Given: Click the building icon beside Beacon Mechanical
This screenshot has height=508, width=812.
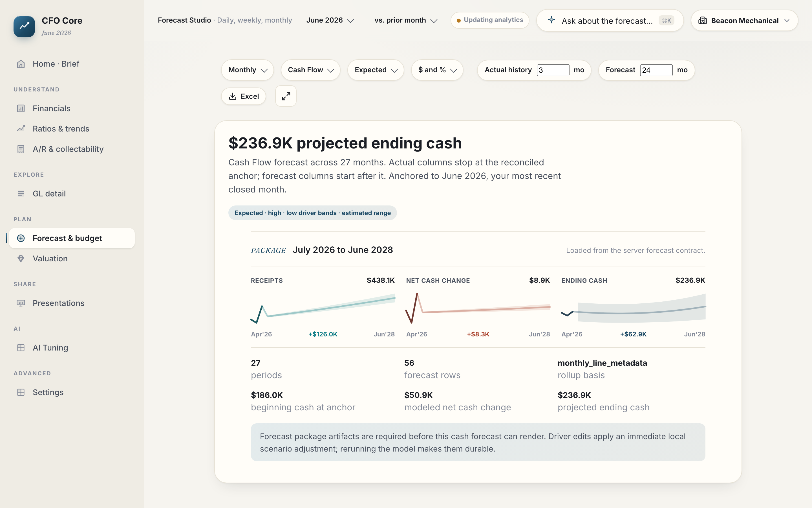Looking at the screenshot, I should tap(702, 21).
